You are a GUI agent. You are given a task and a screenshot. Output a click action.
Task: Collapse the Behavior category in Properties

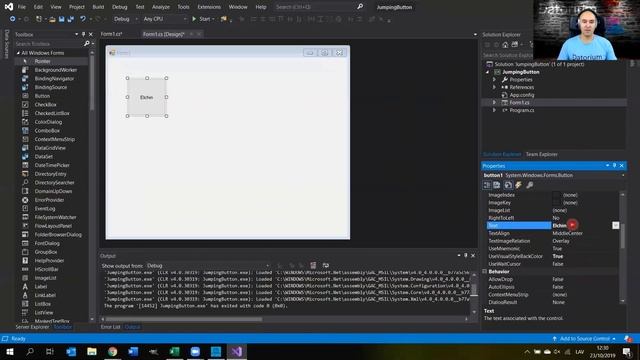(485, 271)
